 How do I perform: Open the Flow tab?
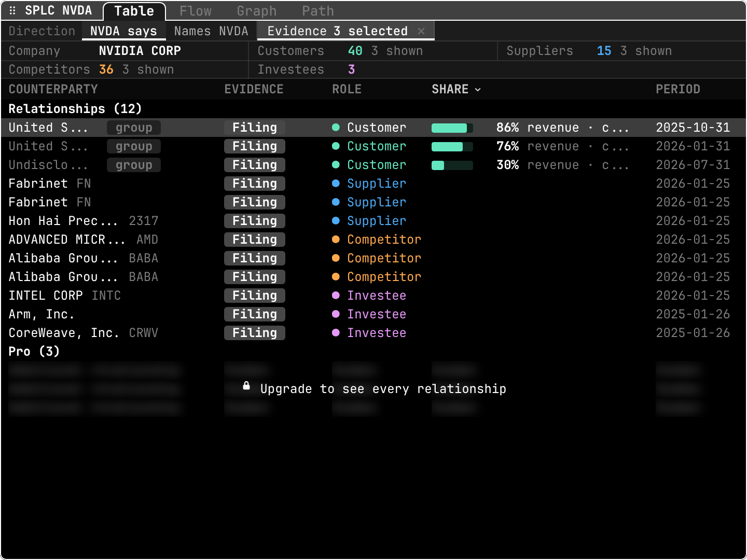[x=196, y=11]
